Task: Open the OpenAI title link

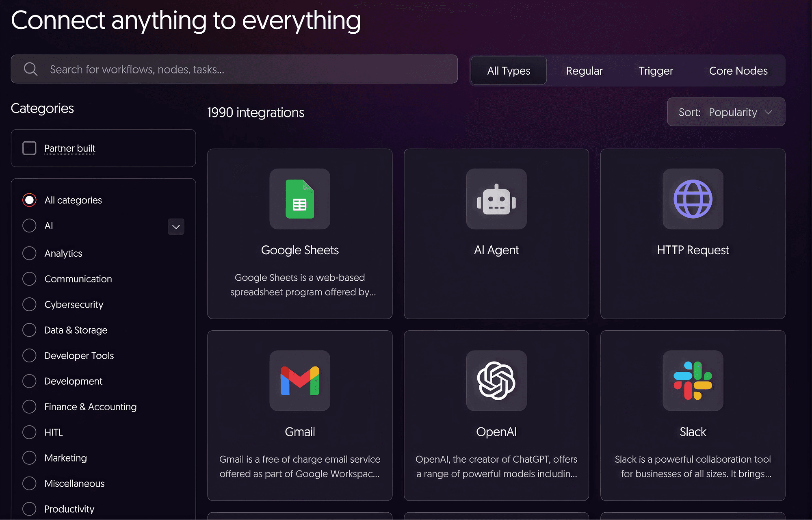Action: (496, 431)
